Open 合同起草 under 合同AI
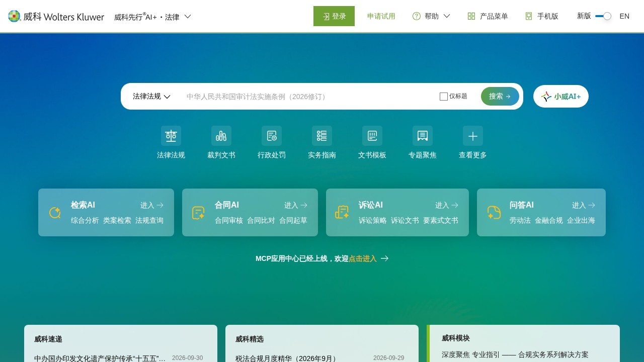The width and height of the screenshot is (644, 362). click(x=293, y=220)
